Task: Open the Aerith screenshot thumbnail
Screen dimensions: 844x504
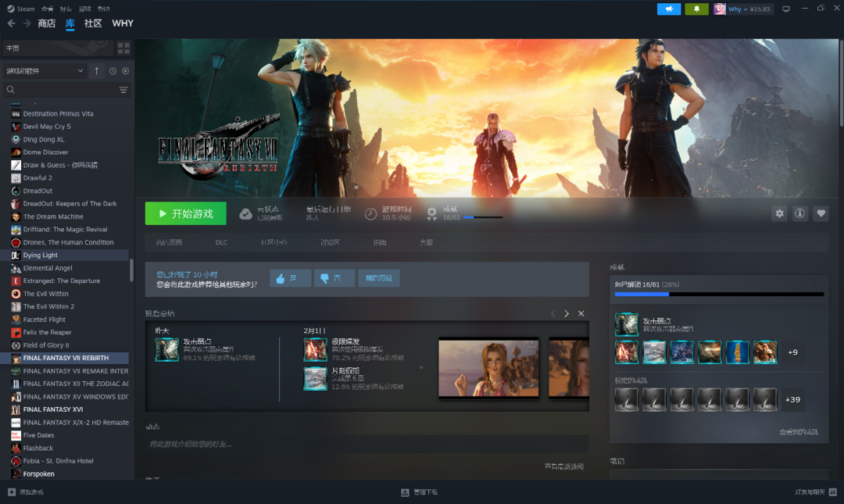Action: click(488, 367)
